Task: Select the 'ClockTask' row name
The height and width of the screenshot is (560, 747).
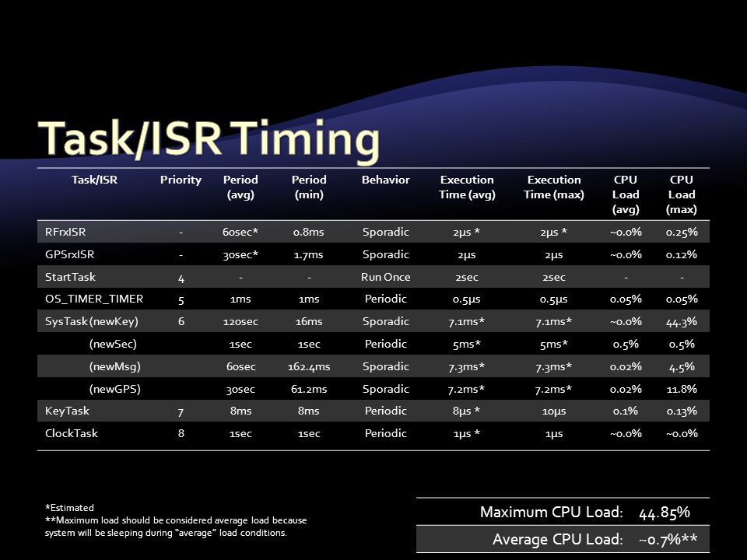Action: pos(72,433)
